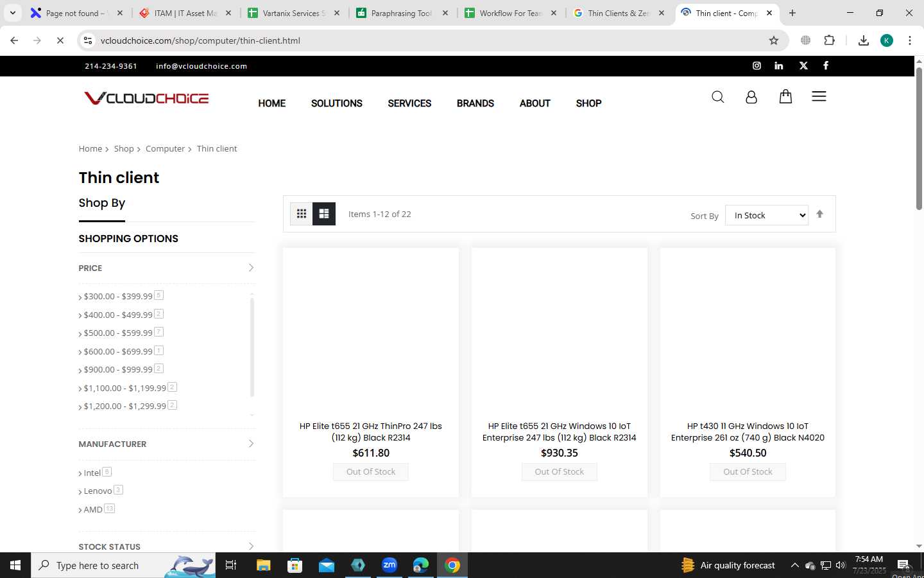
Task: Open the site search magnifier icon
Action: pos(717,97)
